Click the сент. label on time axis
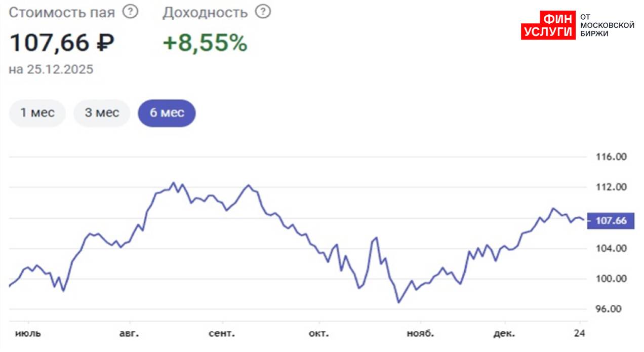Image resolution: width=644 pixels, height=352 pixels. point(222,334)
